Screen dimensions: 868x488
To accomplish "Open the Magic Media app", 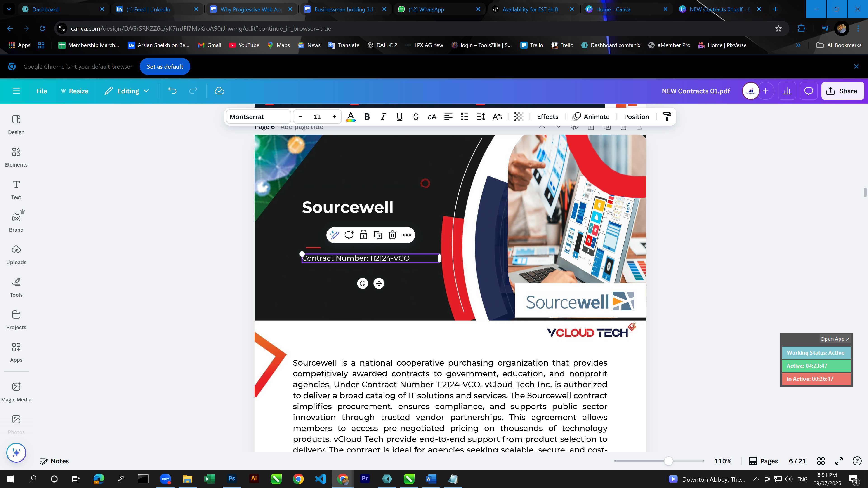I will point(16,392).
